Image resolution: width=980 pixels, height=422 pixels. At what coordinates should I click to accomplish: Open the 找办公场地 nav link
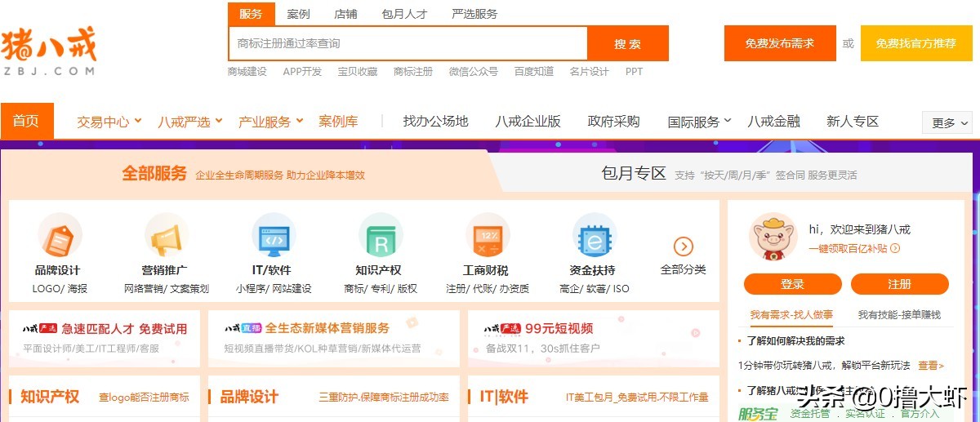tap(435, 122)
